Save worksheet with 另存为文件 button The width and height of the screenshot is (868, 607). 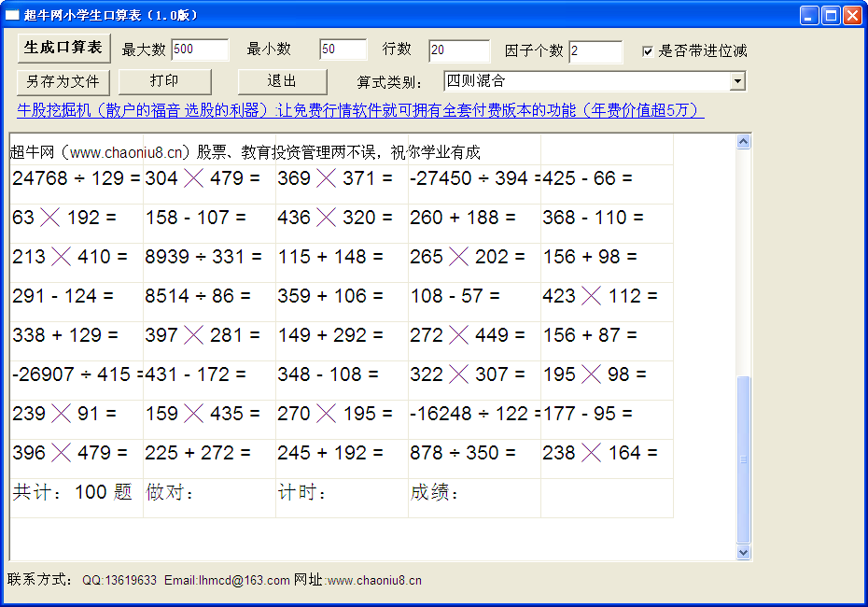coord(63,82)
